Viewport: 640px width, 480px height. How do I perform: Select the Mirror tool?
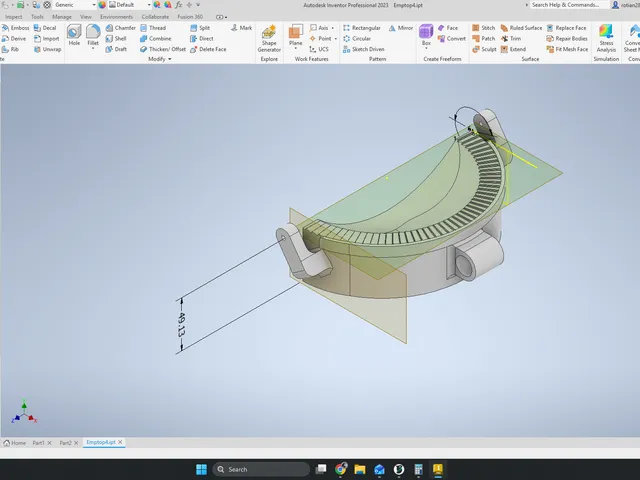point(401,28)
